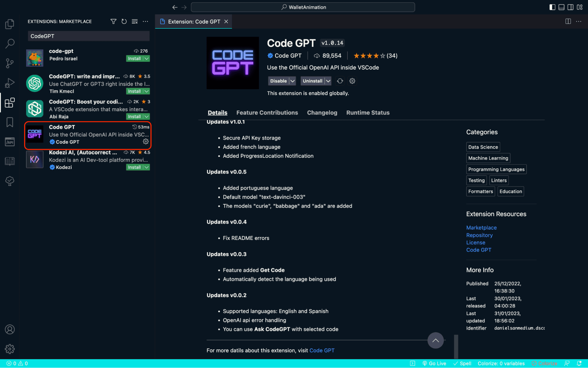Select the Extension: Code GPT editor tab
Viewport: 588px width, 368px height.
[194, 21]
